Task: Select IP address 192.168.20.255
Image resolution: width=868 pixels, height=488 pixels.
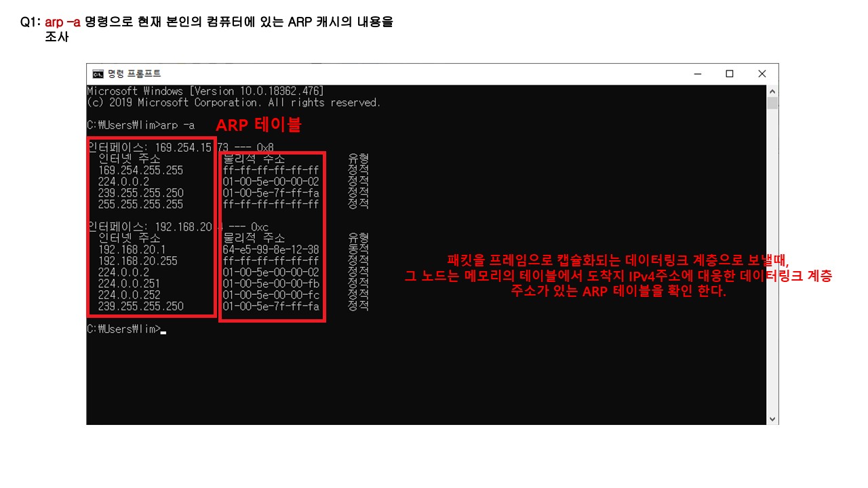Action: point(138,261)
